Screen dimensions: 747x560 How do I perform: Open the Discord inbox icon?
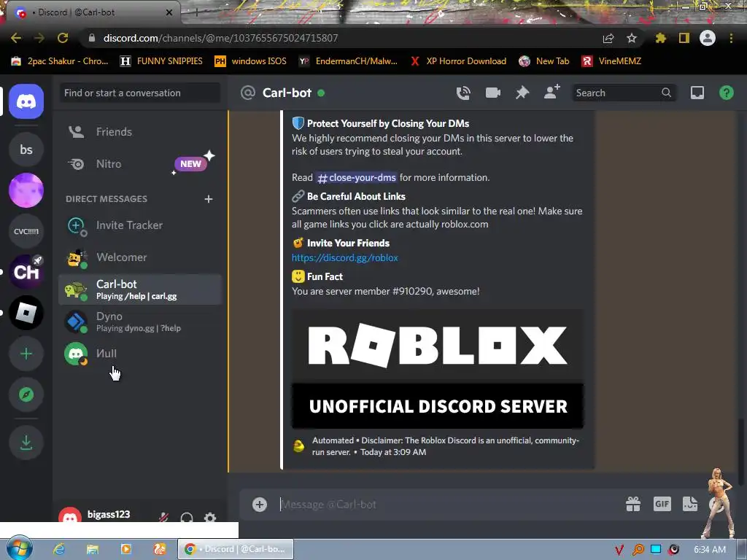(697, 93)
